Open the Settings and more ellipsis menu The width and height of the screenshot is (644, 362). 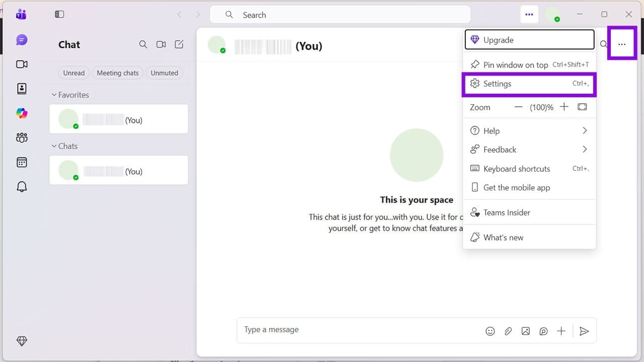529,15
